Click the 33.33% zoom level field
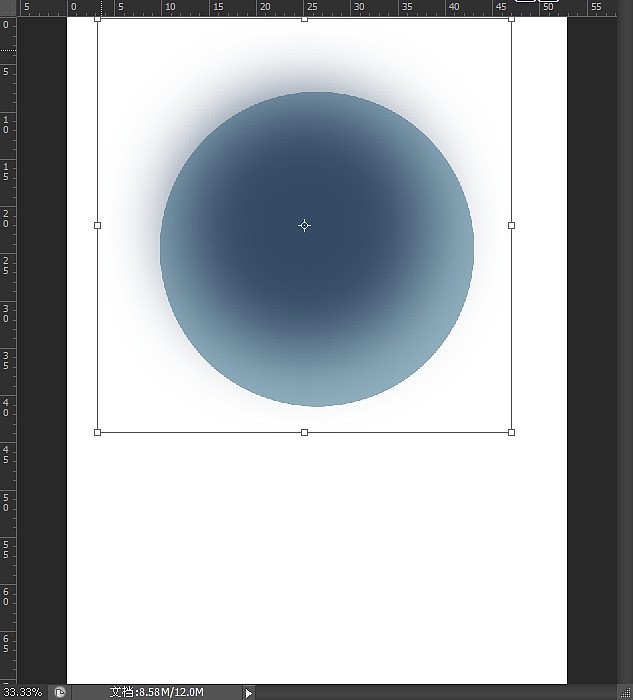Image resolution: width=633 pixels, height=700 pixels. 22,692
